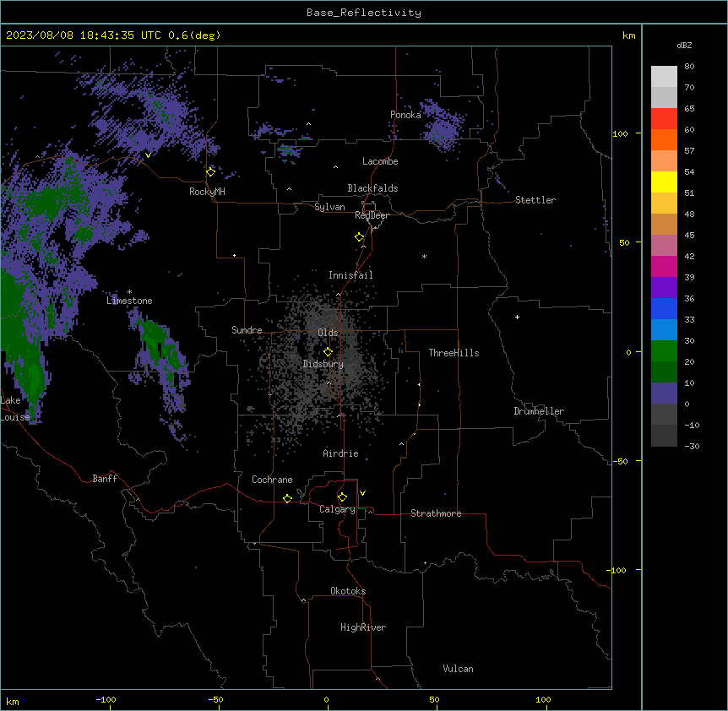The height and width of the screenshot is (711, 728).
Task: Click the Innisfail city label
Action: [x=350, y=275]
